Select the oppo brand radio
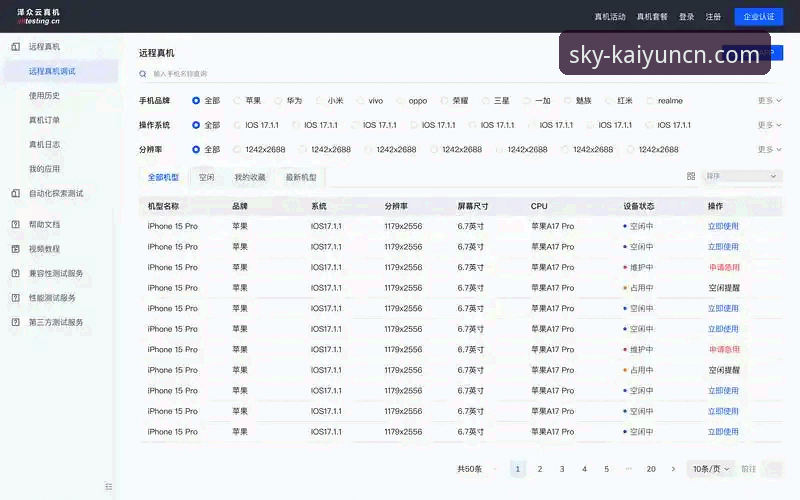800x500 pixels. point(401,101)
